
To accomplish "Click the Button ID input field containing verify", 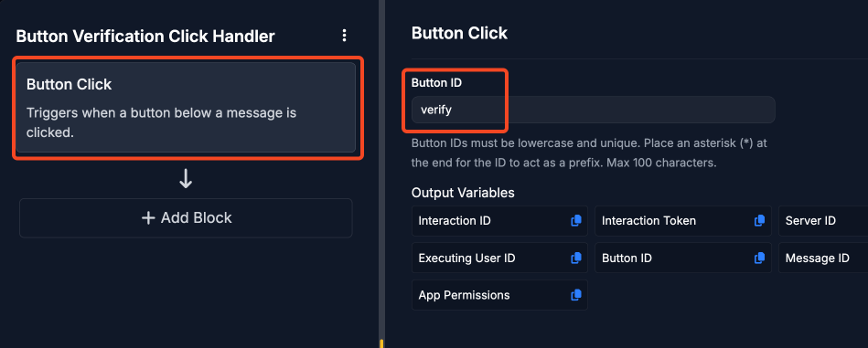I will [x=593, y=110].
